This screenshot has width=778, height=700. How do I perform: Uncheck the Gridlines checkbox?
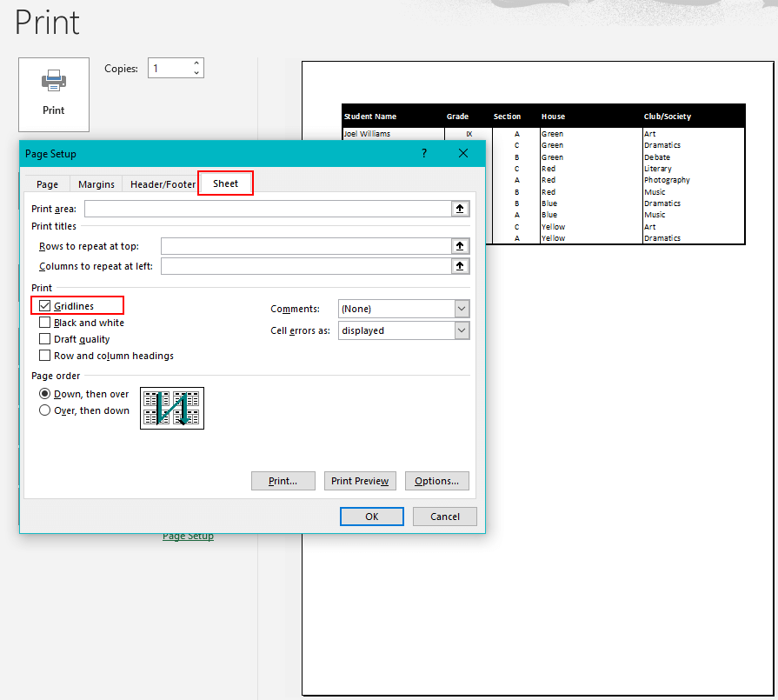44,306
